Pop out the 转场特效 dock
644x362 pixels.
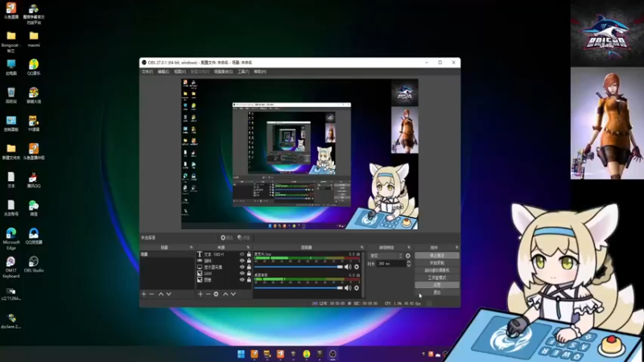(x=409, y=248)
